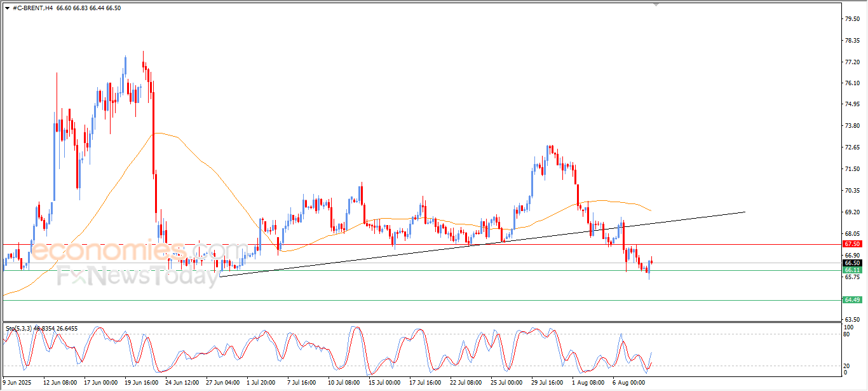Click the 7 Jul 16:00 time label
868x391 pixels.
click(x=303, y=383)
